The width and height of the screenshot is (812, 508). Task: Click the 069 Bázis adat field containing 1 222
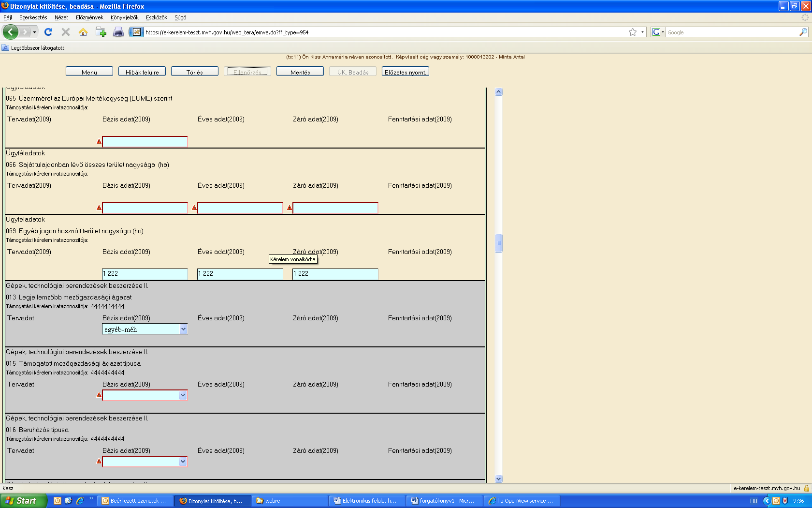point(145,274)
